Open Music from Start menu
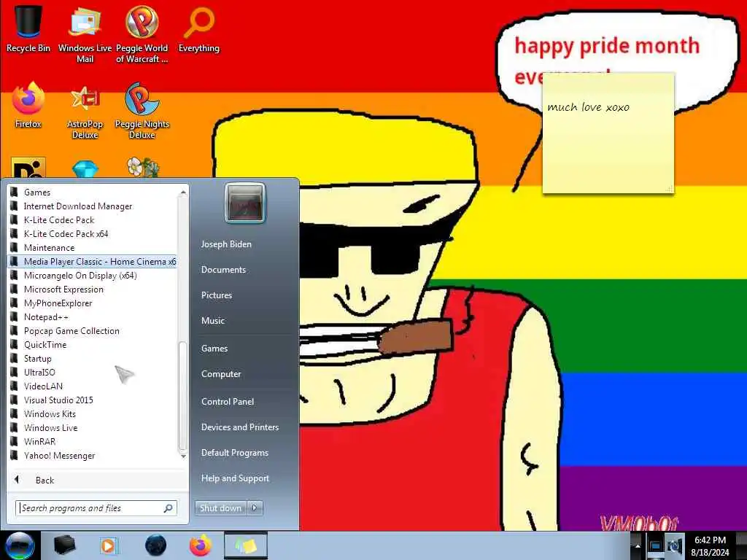 pos(213,321)
